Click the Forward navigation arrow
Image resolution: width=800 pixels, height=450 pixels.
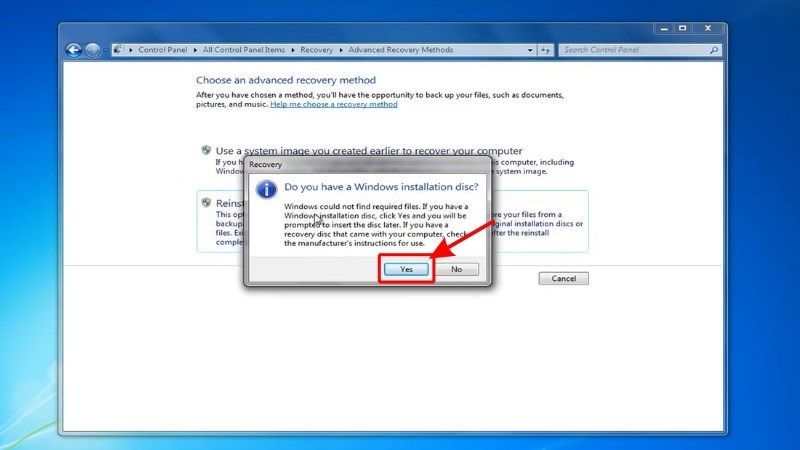pyautogui.click(x=92, y=50)
